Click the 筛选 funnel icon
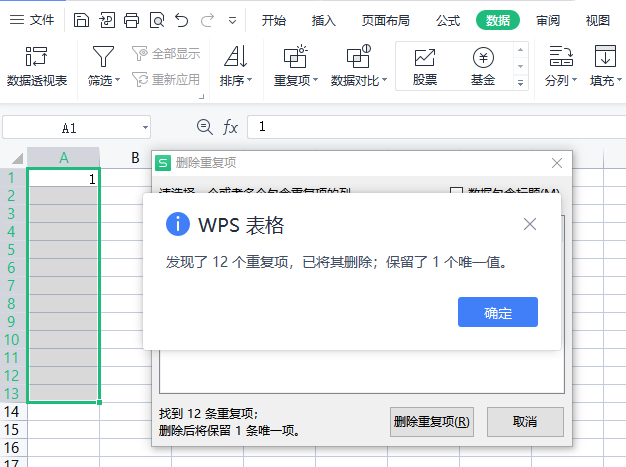The height and width of the screenshot is (467, 626). point(103,56)
